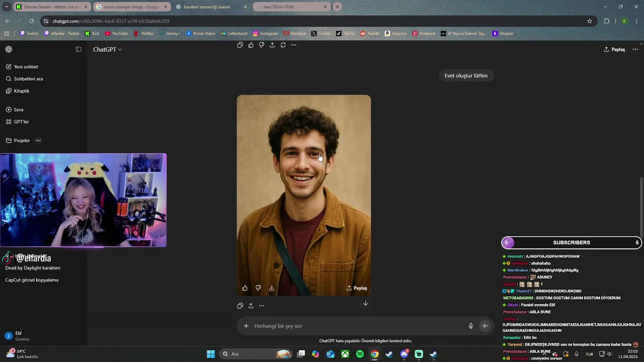This screenshot has height=362, width=644.
Task: Open the Windows Start menu
Action: (211, 354)
